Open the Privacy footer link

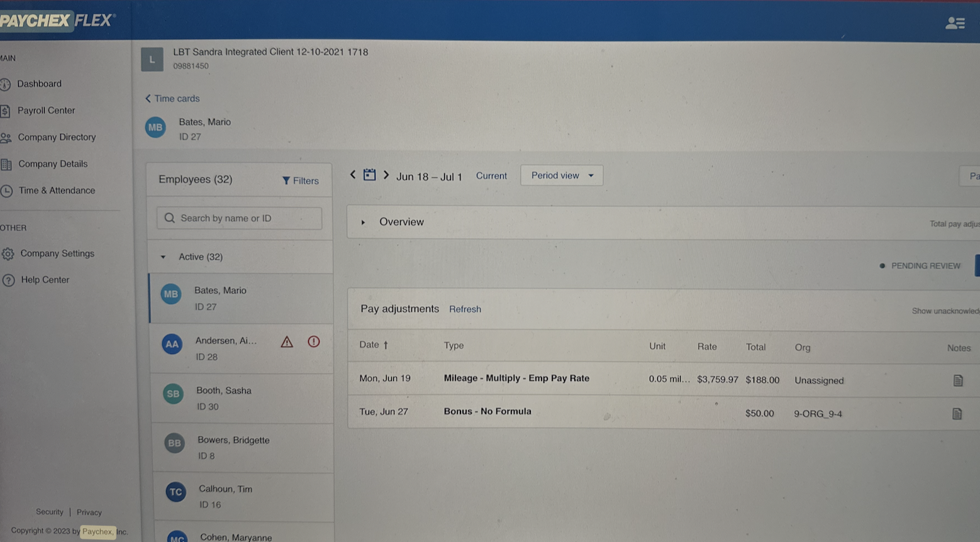89,512
